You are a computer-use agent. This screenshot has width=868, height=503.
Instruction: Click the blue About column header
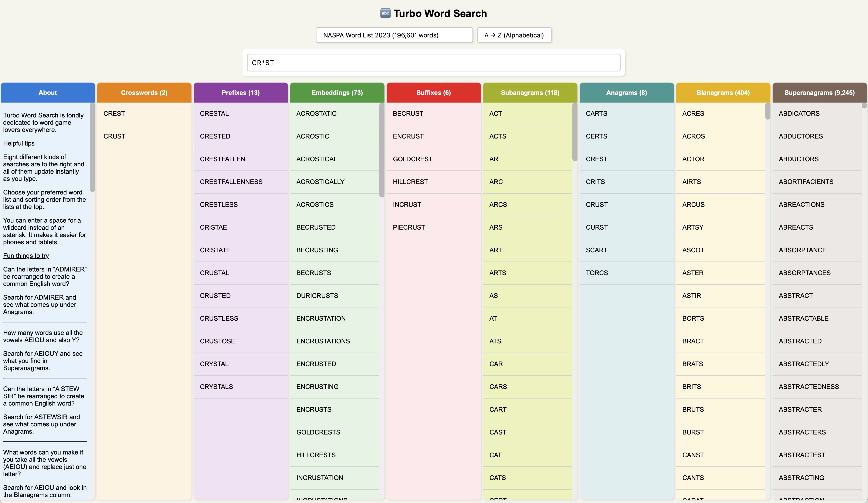[x=48, y=92]
